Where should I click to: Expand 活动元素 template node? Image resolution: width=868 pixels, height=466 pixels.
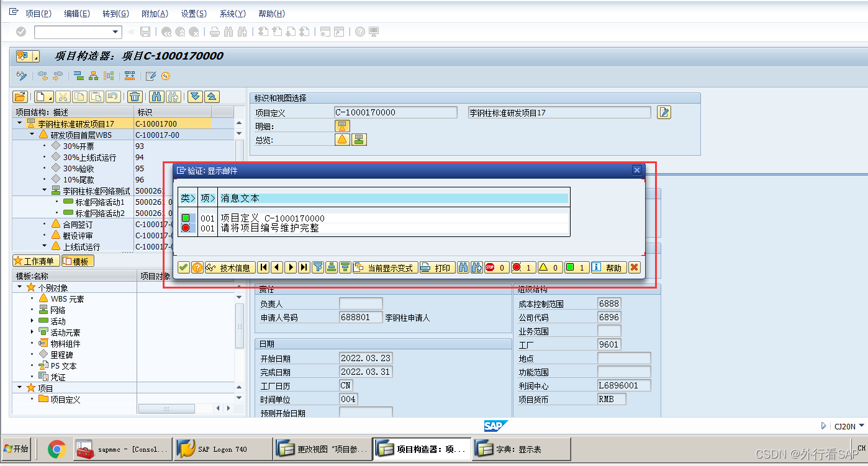32,332
